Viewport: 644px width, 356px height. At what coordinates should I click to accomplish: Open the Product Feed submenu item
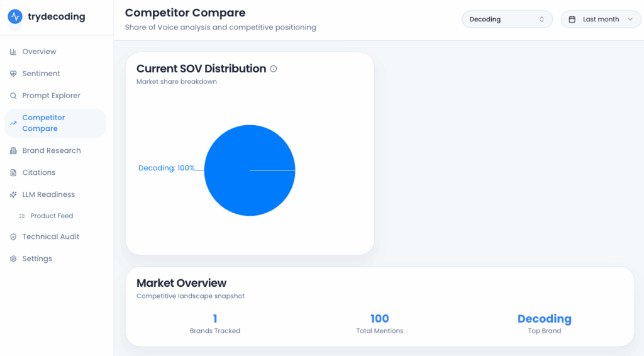52,216
